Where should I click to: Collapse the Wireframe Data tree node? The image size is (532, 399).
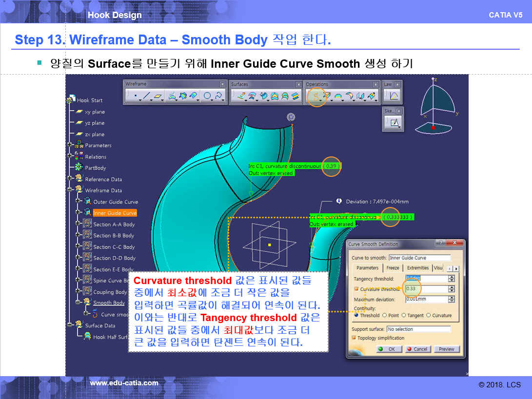pyautogui.click(x=70, y=190)
